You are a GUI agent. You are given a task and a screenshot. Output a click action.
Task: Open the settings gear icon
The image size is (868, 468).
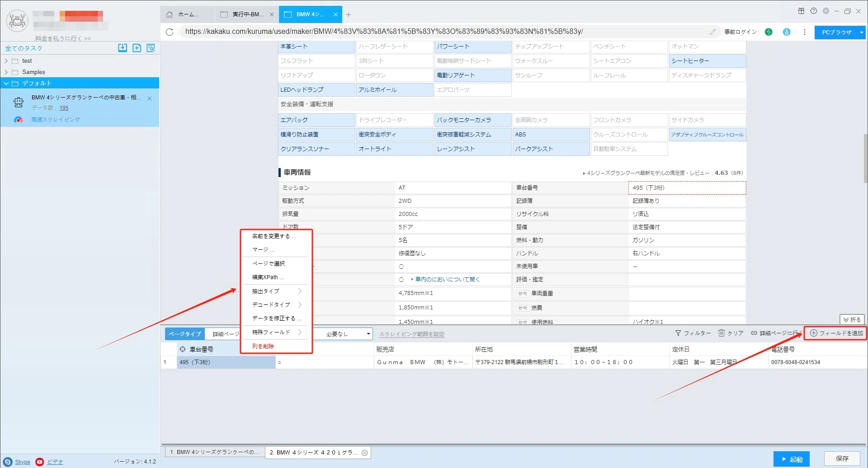(826, 11)
